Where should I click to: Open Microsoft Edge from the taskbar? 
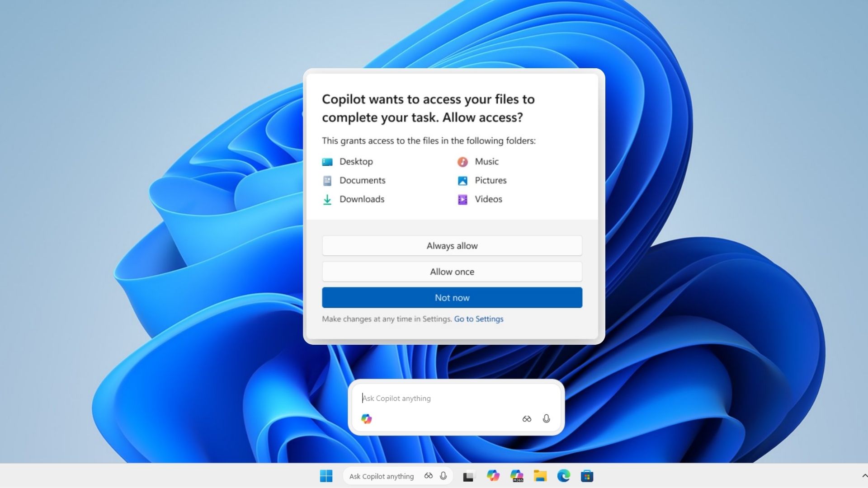(563, 475)
